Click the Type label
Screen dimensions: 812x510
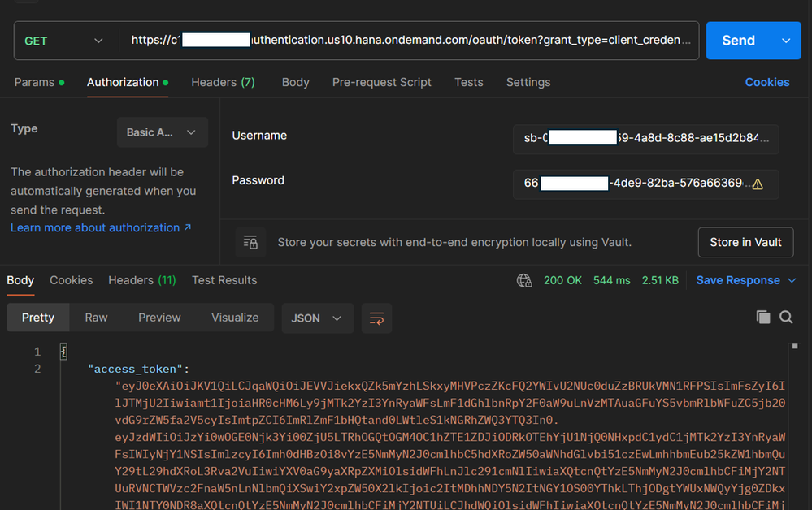(24, 129)
